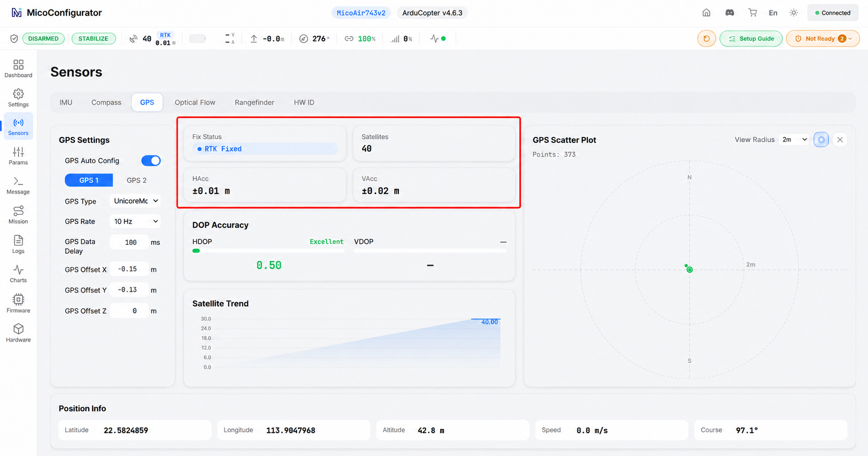Image resolution: width=868 pixels, height=456 pixels.
Task: Click the GPS Data Delay input field
Action: tap(130, 242)
